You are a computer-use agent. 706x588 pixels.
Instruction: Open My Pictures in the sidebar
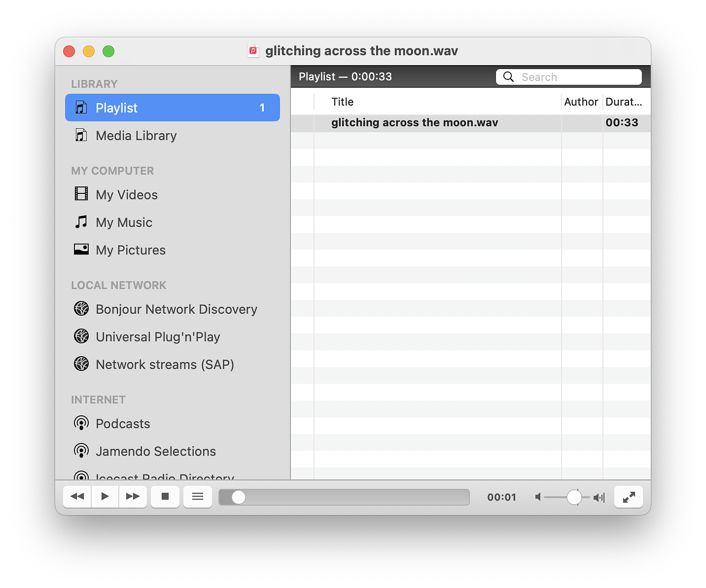click(x=131, y=250)
